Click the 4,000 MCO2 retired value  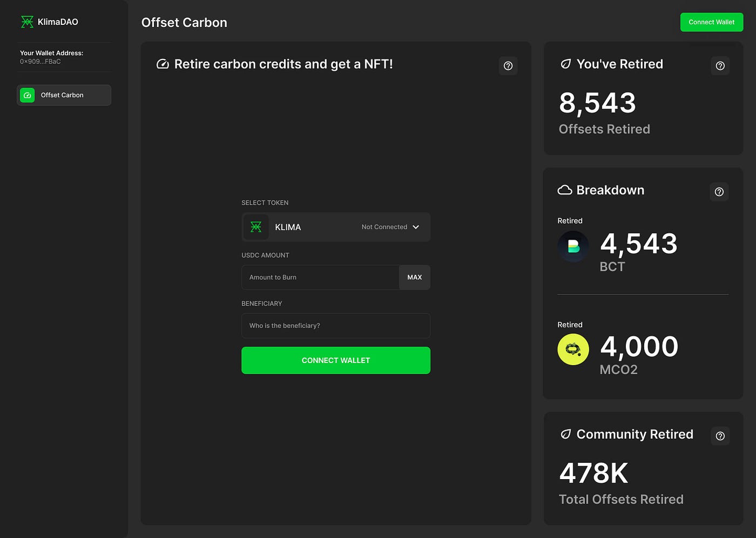639,347
